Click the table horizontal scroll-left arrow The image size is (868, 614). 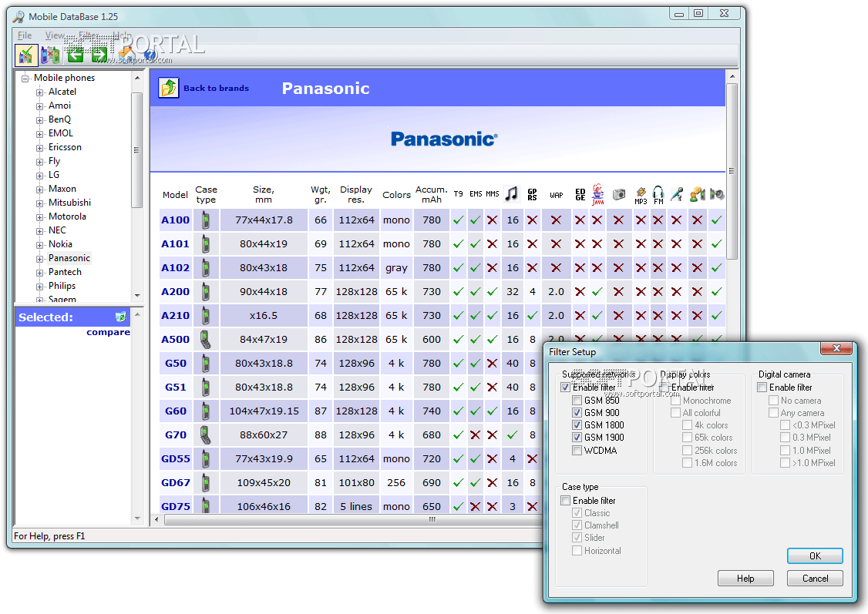click(156, 519)
